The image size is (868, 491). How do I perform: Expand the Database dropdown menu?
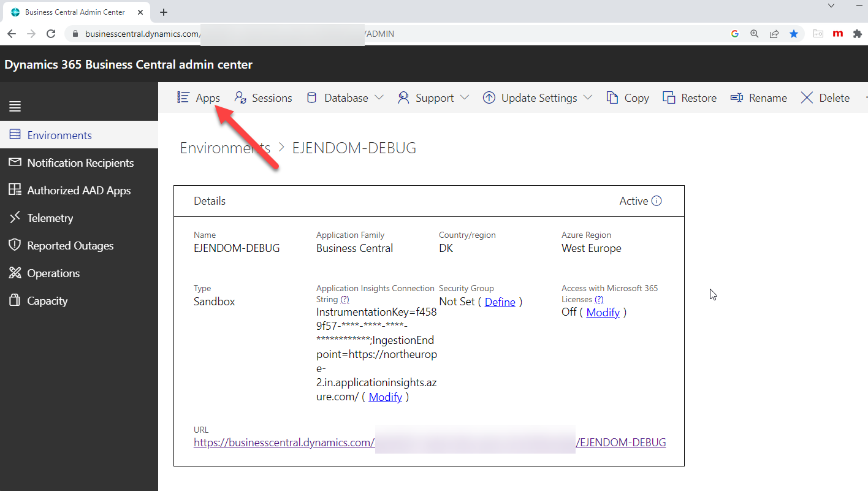tap(345, 97)
